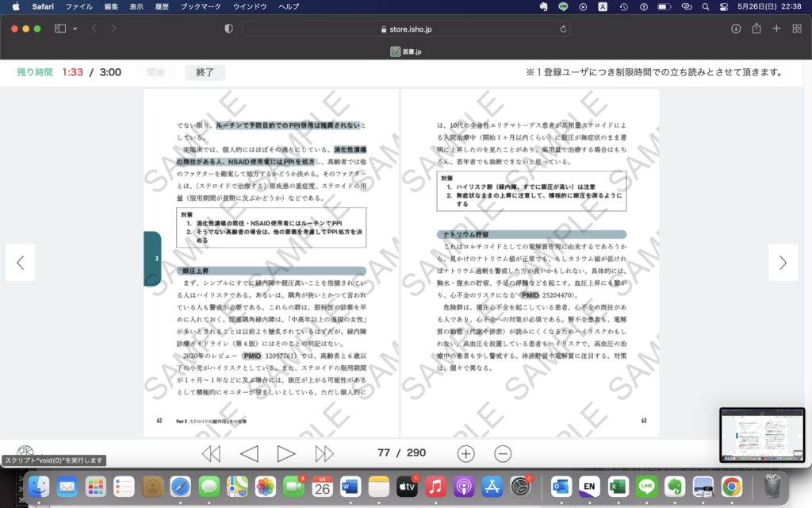This screenshot has width=812, height=508.
Task: Flip to next page using right-edge chevron
Action: pos(783,263)
